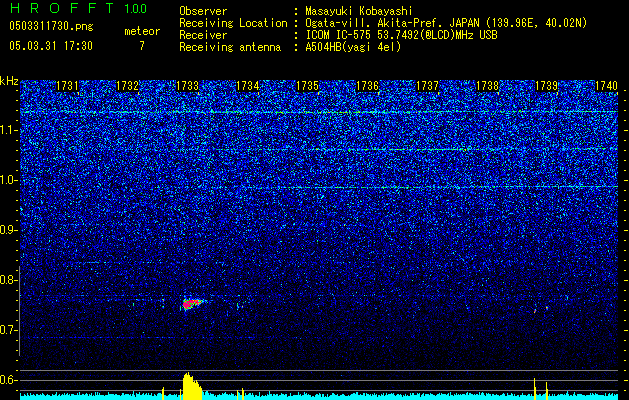Click the meteor count value 7
Image resolution: width=629 pixels, height=400 pixels.
coord(142,46)
